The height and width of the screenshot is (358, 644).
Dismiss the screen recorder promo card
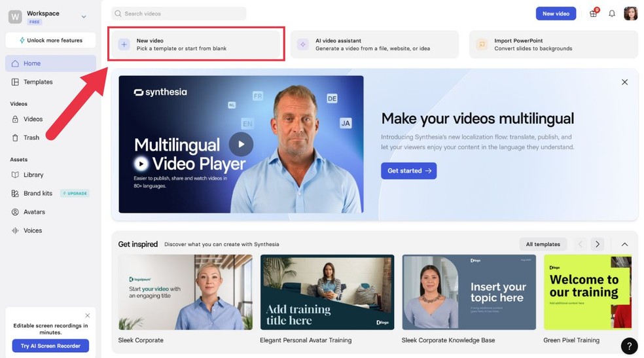pyautogui.click(x=88, y=315)
